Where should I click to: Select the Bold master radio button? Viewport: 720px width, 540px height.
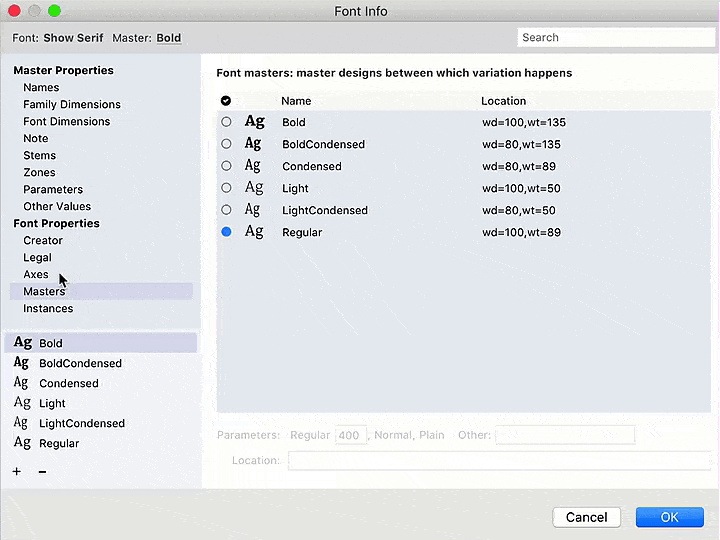coord(227,122)
